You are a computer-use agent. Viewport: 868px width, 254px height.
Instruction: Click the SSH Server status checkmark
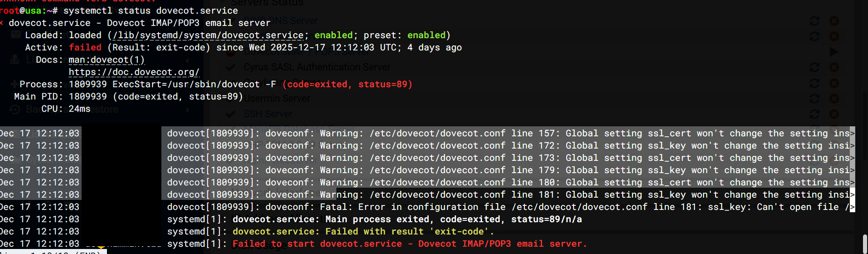pyautogui.click(x=231, y=114)
